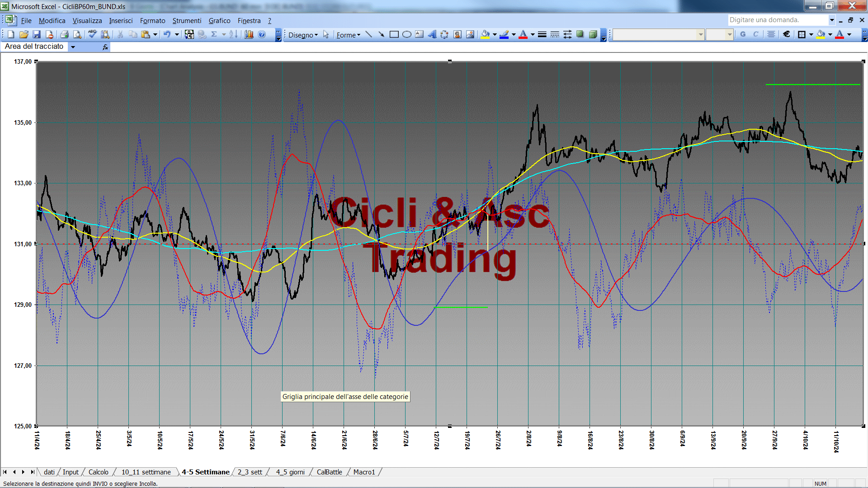Expand the Undo history arrow

coord(177,34)
